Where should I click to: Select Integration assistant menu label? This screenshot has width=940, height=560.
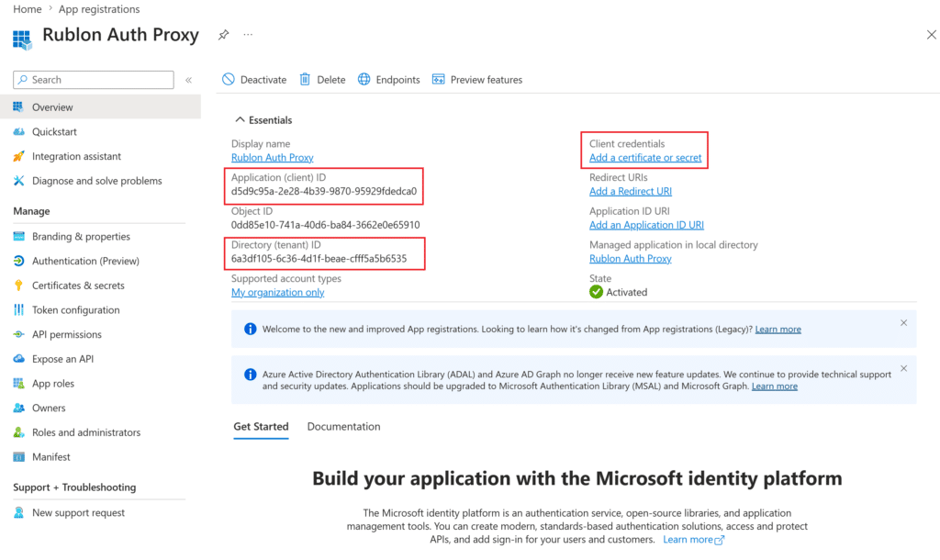click(77, 156)
